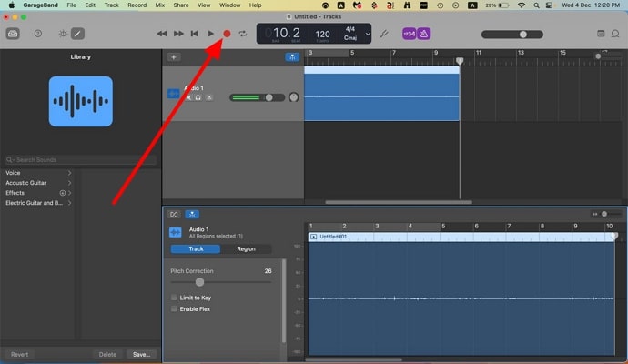Screen dimensions: 628x364
Task: Add a new track with plus button
Action: pyautogui.click(x=174, y=57)
